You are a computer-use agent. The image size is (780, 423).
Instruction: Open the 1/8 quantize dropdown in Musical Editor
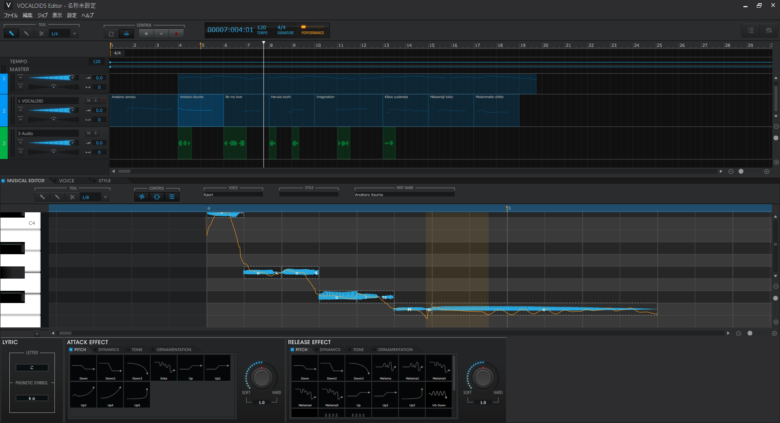pyautogui.click(x=94, y=197)
